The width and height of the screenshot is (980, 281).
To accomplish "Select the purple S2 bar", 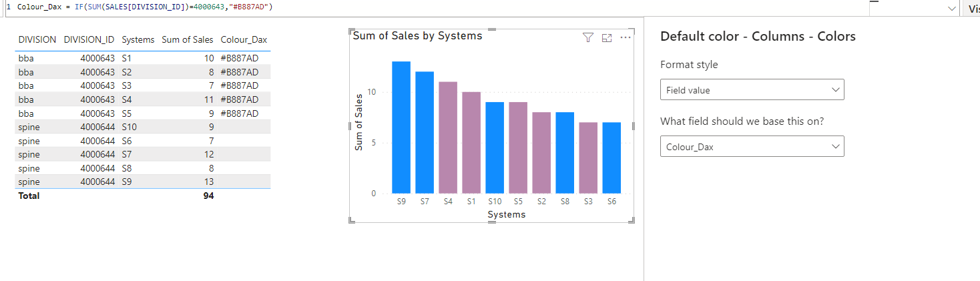I will (x=541, y=153).
